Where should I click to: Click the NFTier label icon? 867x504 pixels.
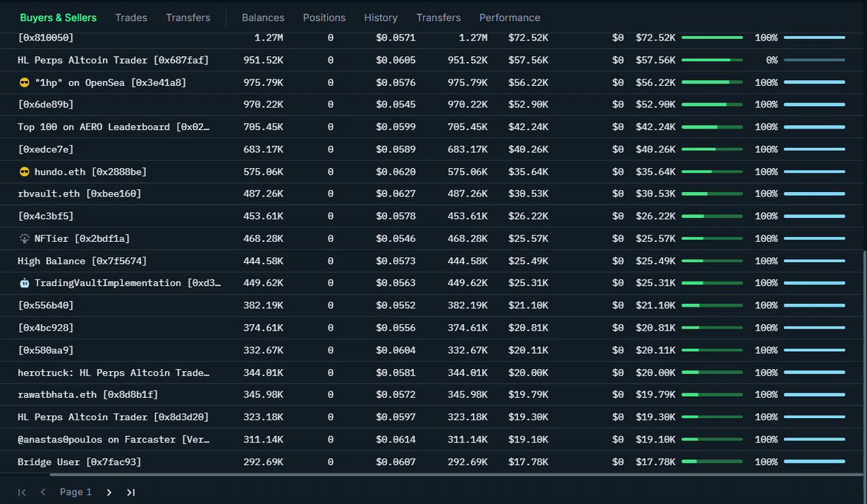click(x=25, y=238)
